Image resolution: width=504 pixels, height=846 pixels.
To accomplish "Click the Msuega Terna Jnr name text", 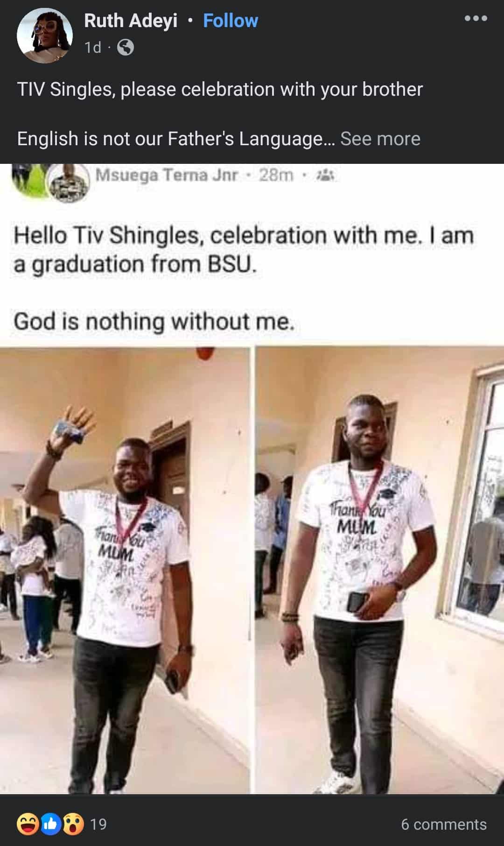I will (167, 176).
